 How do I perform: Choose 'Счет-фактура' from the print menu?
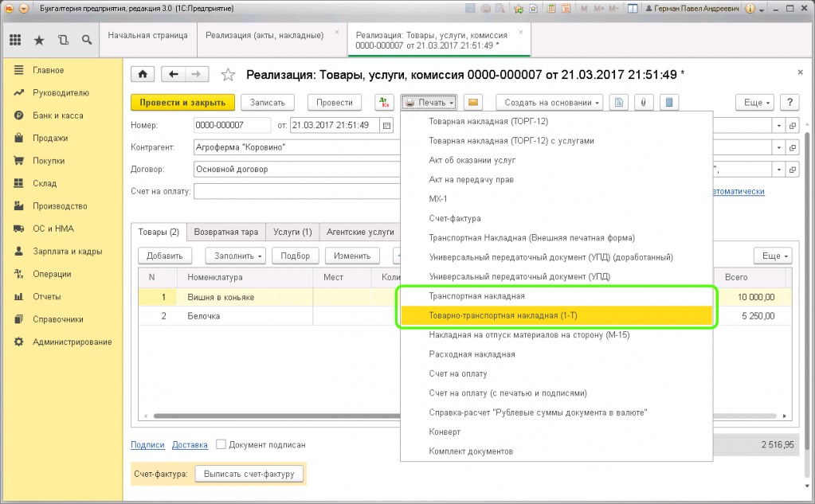tap(455, 218)
